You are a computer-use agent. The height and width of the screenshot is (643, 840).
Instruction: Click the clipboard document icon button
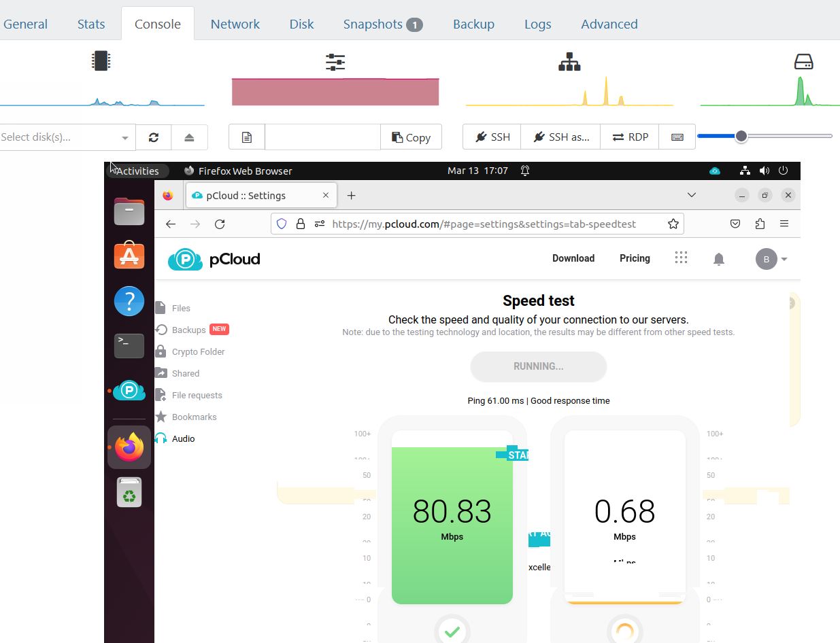coord(247,137)
